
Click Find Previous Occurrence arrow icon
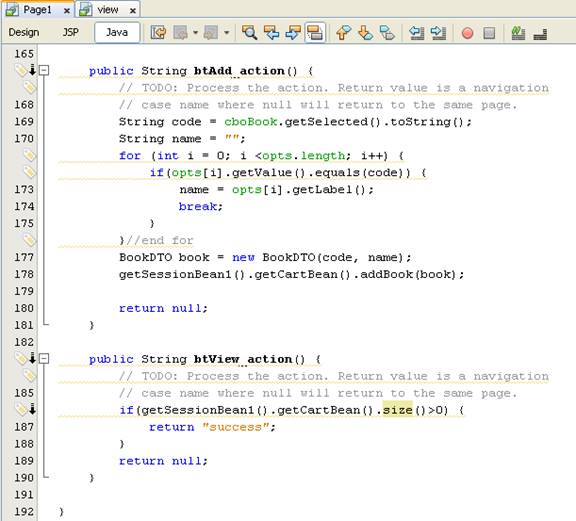(x=271, y=33)
